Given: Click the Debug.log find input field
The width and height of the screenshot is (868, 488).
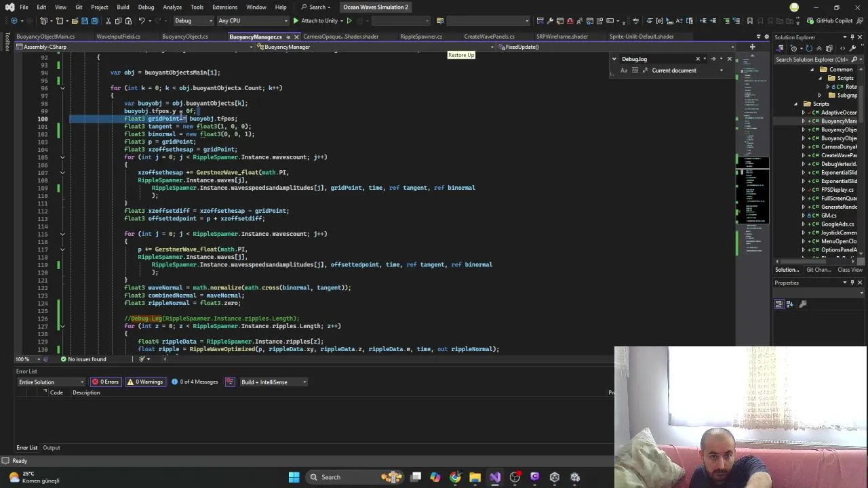Looking at the screenshot, I should click(x=656, y=59).
